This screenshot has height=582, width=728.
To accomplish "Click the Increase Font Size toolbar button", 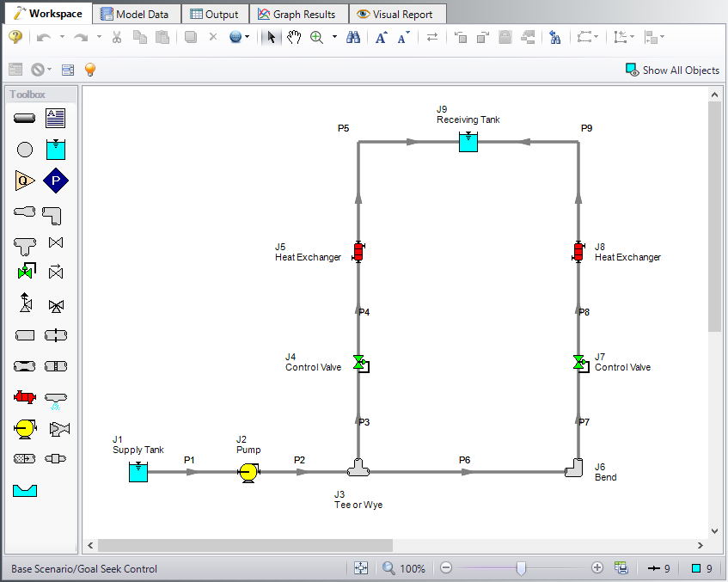I will [x=381, y=37].
